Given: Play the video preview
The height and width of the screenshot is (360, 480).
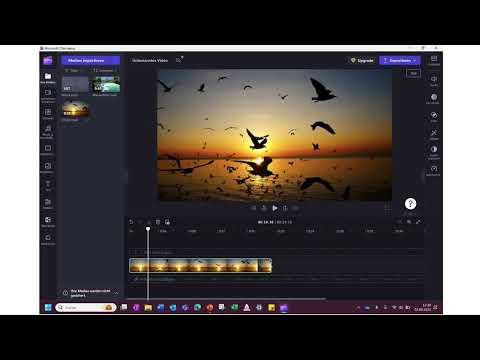Looking at the screenshot, I should coord(274,208).
